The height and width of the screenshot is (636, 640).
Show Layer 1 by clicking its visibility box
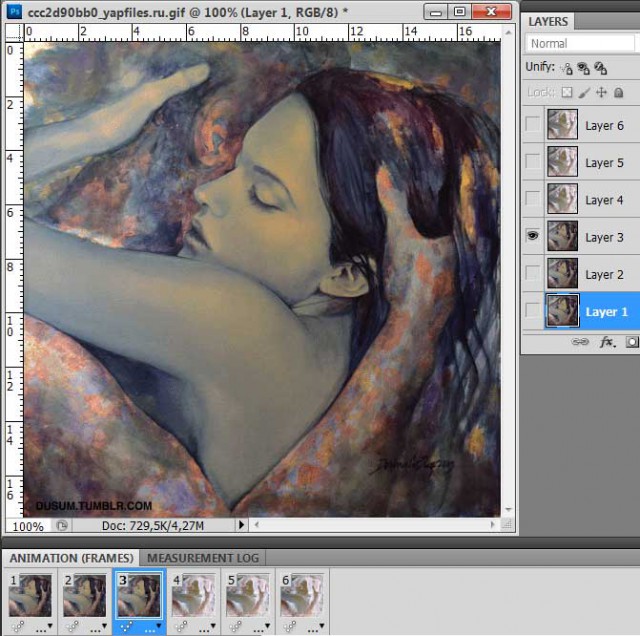(x=533, y=311)
